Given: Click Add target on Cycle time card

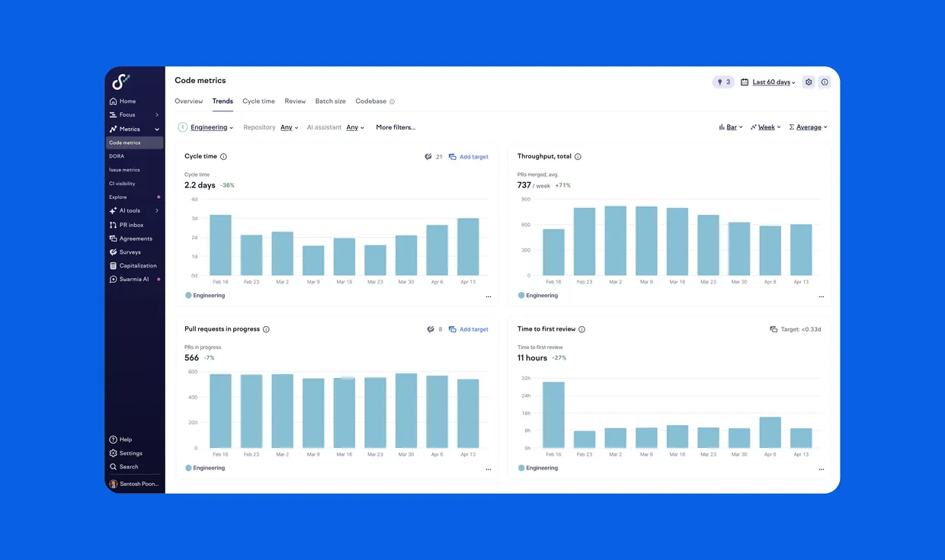Looking at the screenshot, I should pos(469,157).
